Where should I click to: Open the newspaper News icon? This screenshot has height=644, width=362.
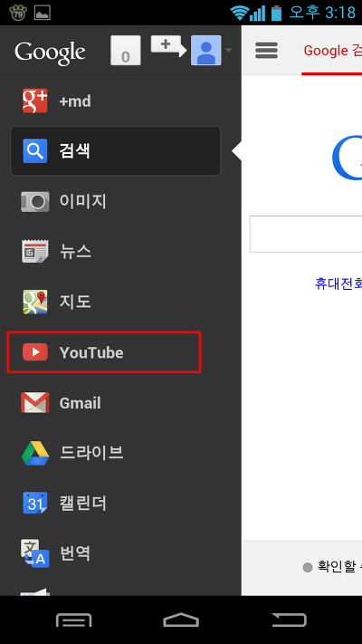pyautogui.click(x=35, y=252)
